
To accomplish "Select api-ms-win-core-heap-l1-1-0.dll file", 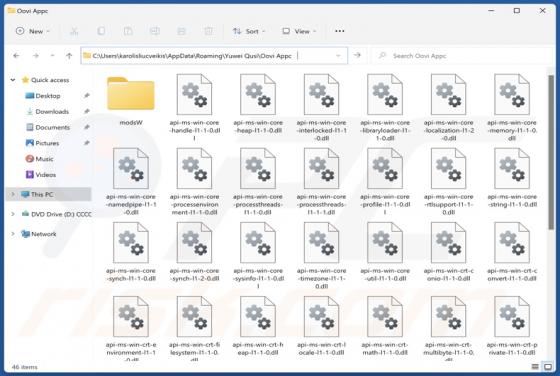I will [x=258, y=104].
